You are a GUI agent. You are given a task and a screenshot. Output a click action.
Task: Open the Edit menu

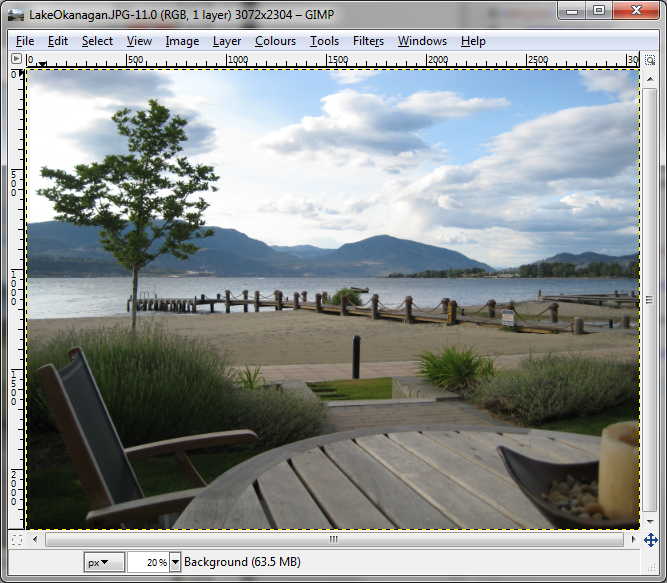pos(57,41)
